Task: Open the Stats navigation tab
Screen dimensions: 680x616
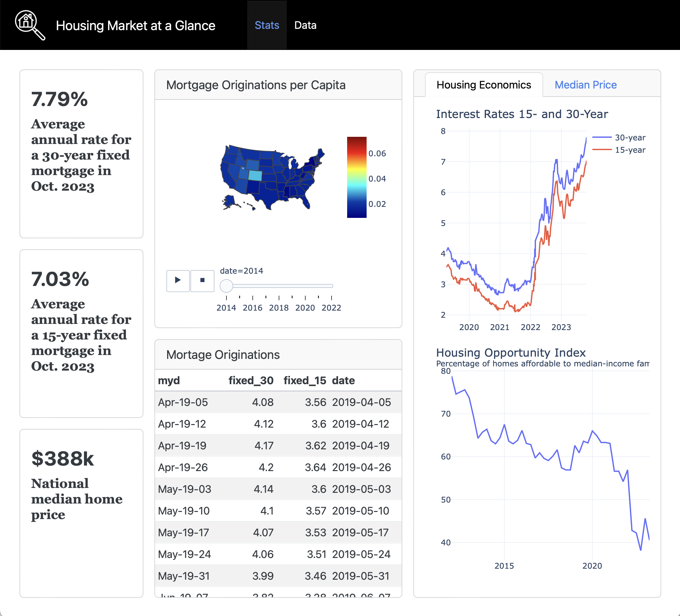Action: tap(266, 25)
